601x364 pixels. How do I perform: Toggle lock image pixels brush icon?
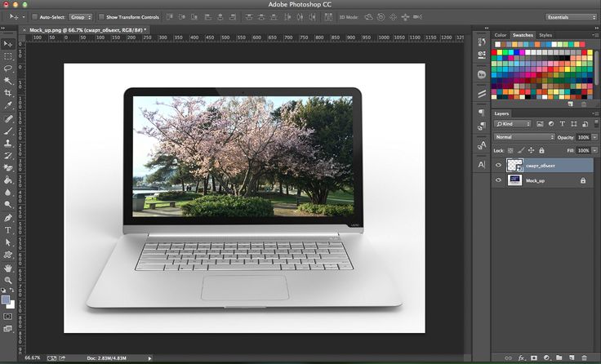[521, 151]
